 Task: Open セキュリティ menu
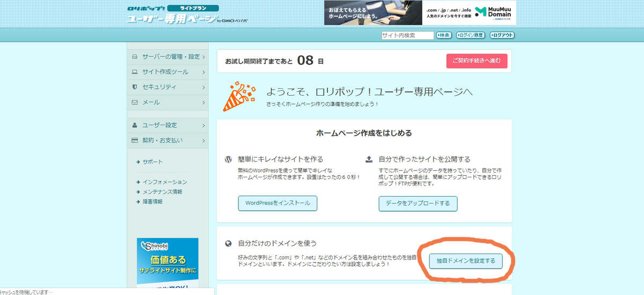[x=167, y=87]
